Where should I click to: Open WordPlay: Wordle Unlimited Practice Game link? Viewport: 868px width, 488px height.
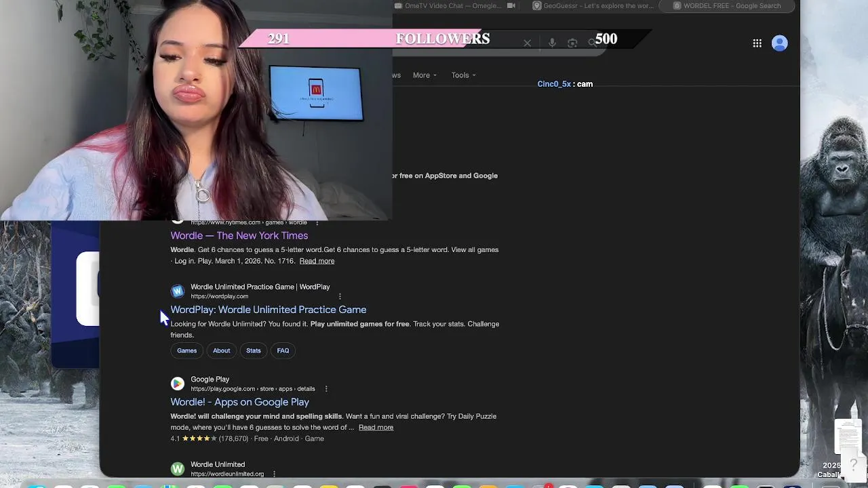tap(269, 310)
